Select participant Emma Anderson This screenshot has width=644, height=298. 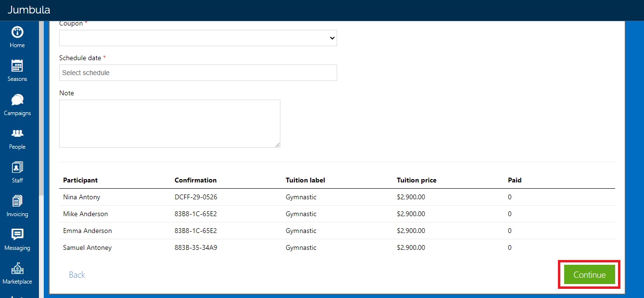(x=88, y=231)
